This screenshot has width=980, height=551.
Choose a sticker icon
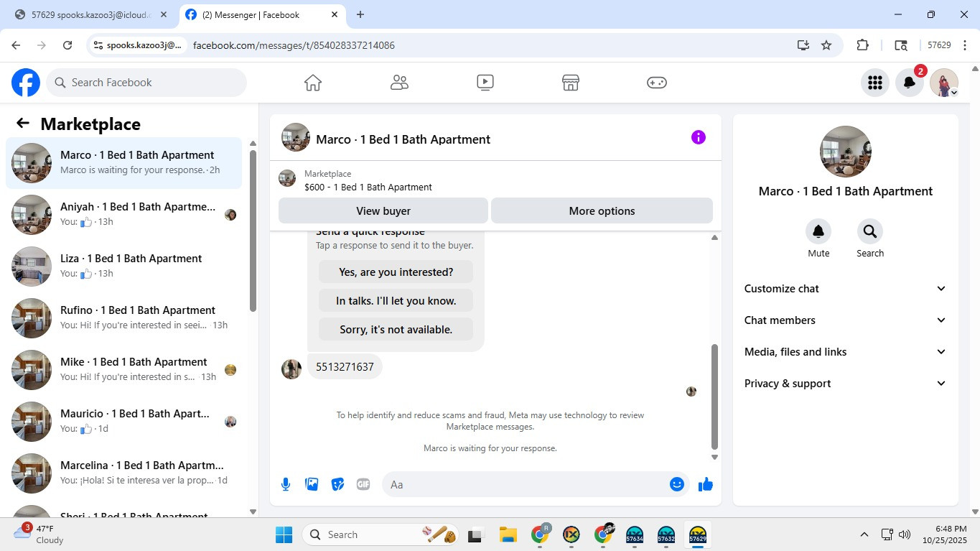tap(337, 484)
